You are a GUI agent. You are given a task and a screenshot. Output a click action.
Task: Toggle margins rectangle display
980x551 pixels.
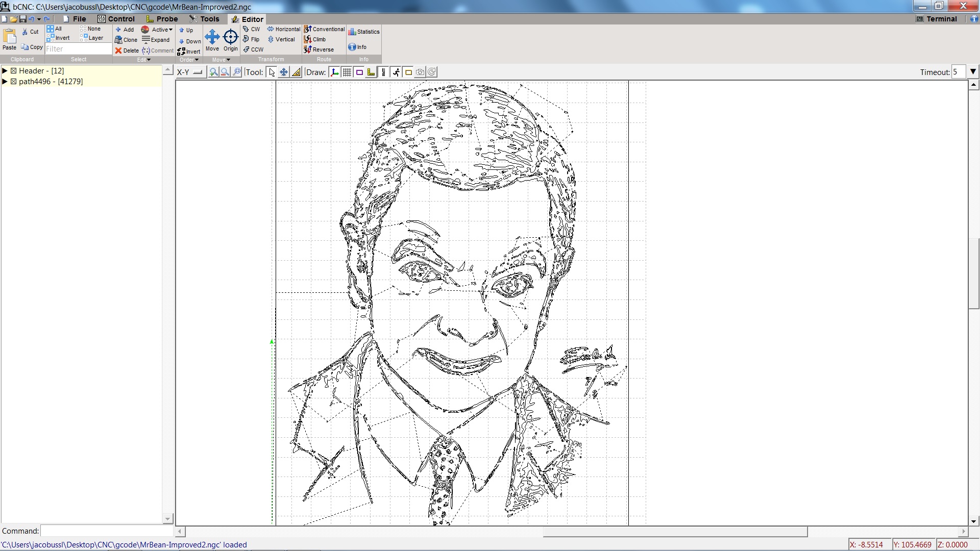pyautogui.click(x=359, y=72)
